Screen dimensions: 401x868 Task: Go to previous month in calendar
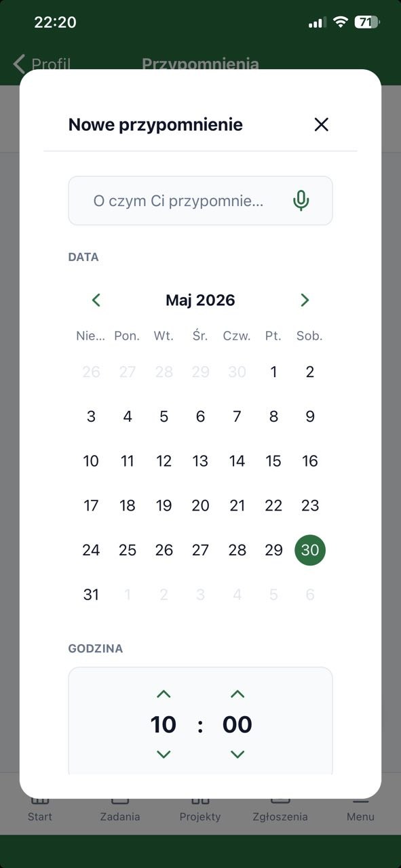(x=96, y=300)
